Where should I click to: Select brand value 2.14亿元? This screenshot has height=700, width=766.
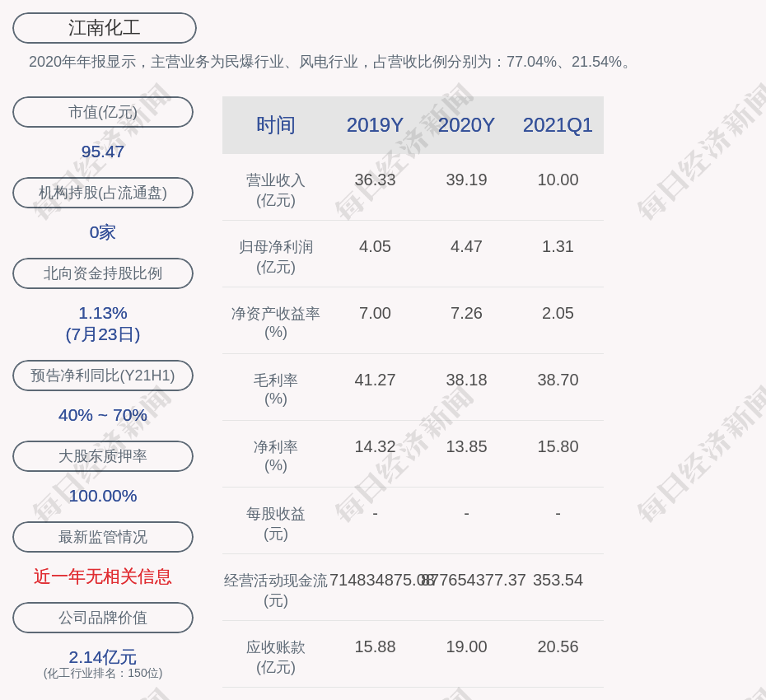[103, 657]
